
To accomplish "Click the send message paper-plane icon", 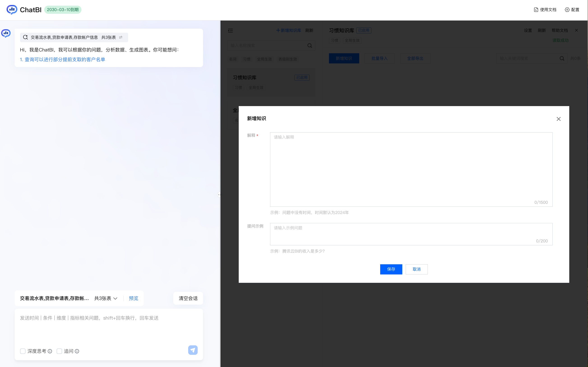I will 193,350.
